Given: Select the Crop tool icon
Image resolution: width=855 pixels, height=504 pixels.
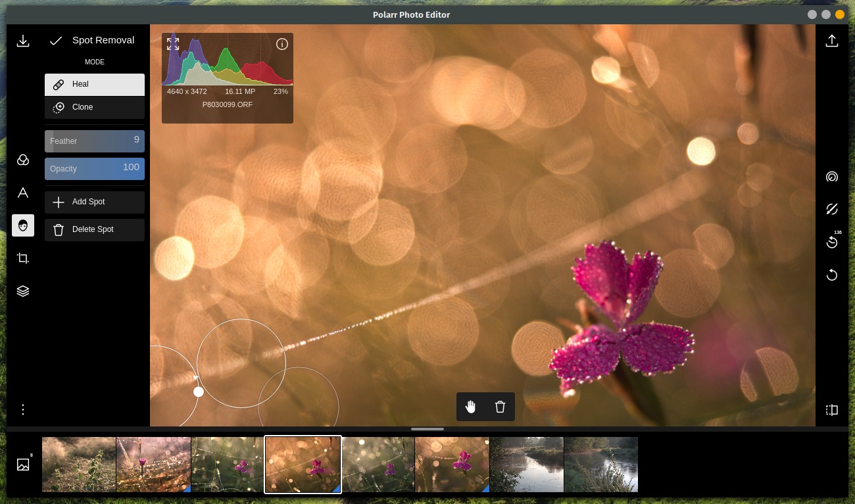Looking at the screenshot, I should pos(23,258).
